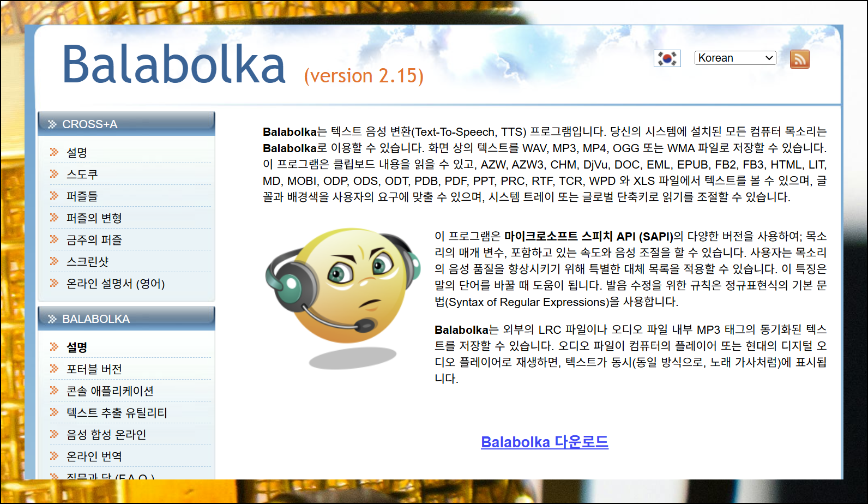
Task: Click the RSS feed icon
Action: click(799, 59)
